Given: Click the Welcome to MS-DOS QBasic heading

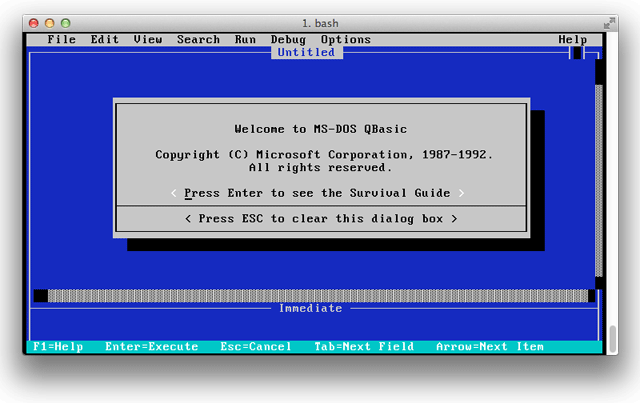Looking at the screenshot, I should click(x=320, y=129).
